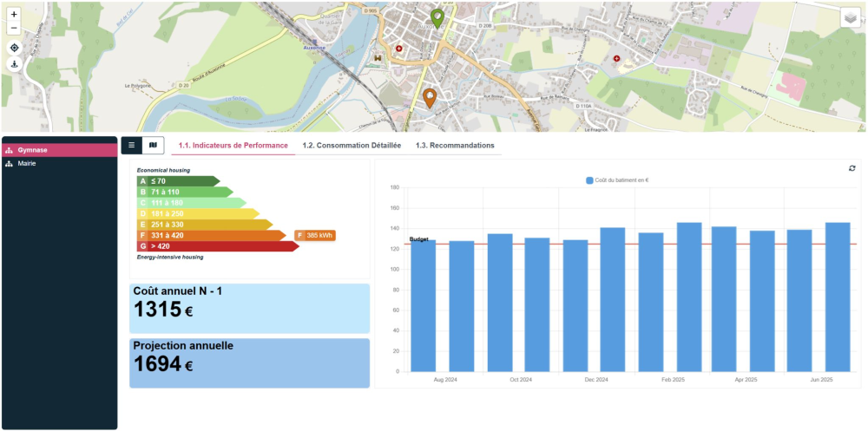Go to the Recommandations tab
Image resolution: width=868 pixels, height=431 pixels.
[x=455, y=146]
